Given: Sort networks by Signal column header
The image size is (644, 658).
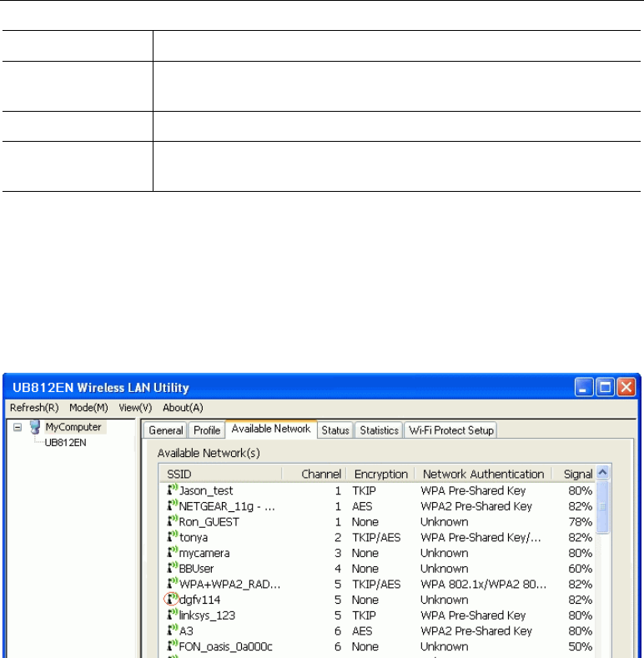Looking at the screenshot, I should tap(573, 474).
